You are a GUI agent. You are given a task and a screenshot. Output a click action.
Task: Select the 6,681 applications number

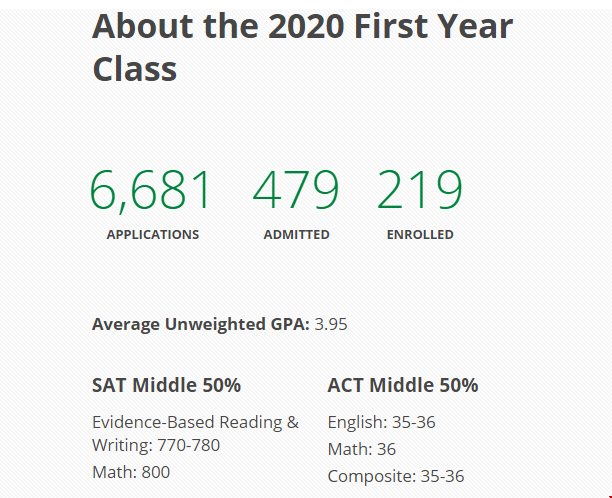coord(150,191)
